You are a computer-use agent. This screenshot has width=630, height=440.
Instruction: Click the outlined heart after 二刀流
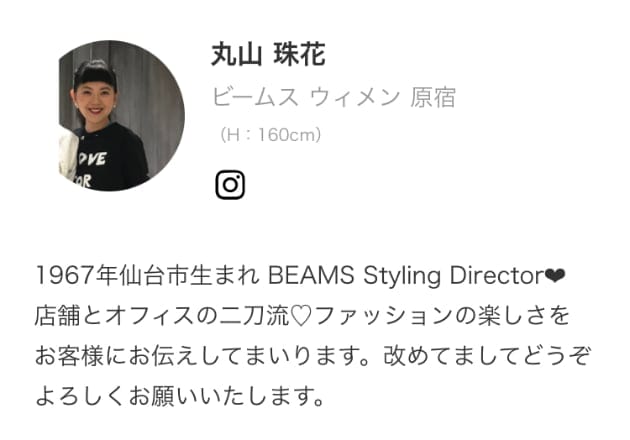(301, 316)
